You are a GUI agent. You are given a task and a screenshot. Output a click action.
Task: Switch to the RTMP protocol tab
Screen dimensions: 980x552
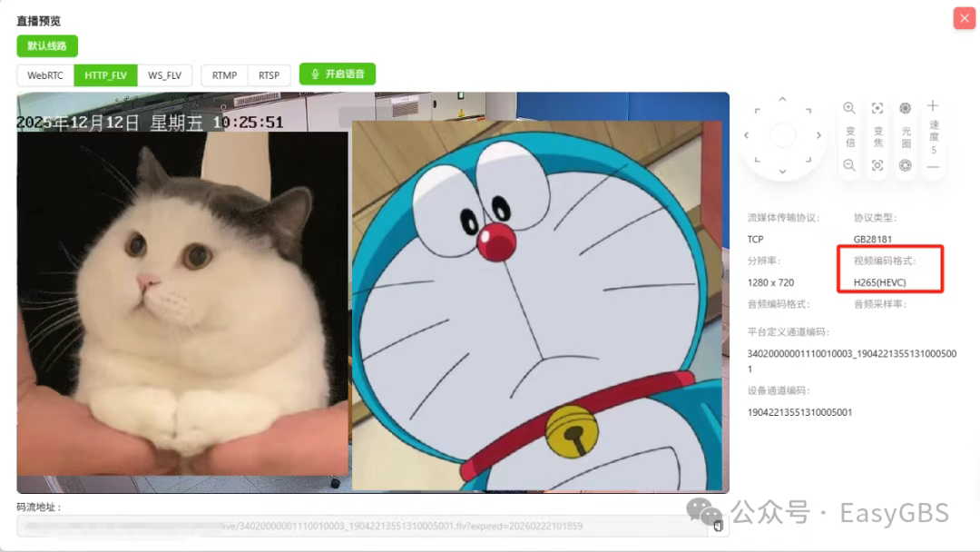224,75
